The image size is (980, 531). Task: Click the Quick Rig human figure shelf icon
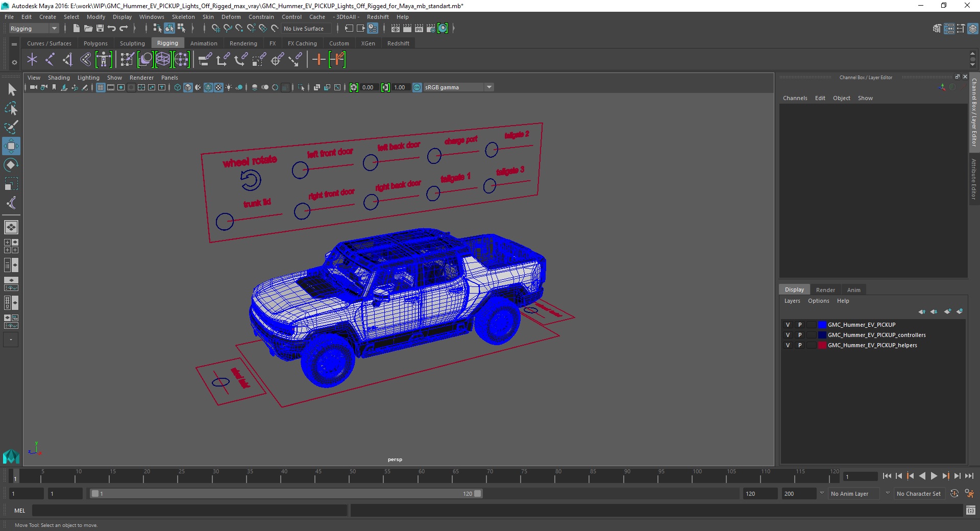pos(104,60)
